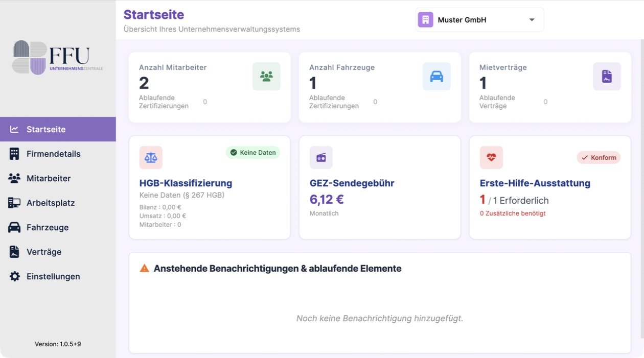The image size is (644, 358).
Task: Click the 1 / 1 Erforderlich text
Action: (x=514, y=200)
